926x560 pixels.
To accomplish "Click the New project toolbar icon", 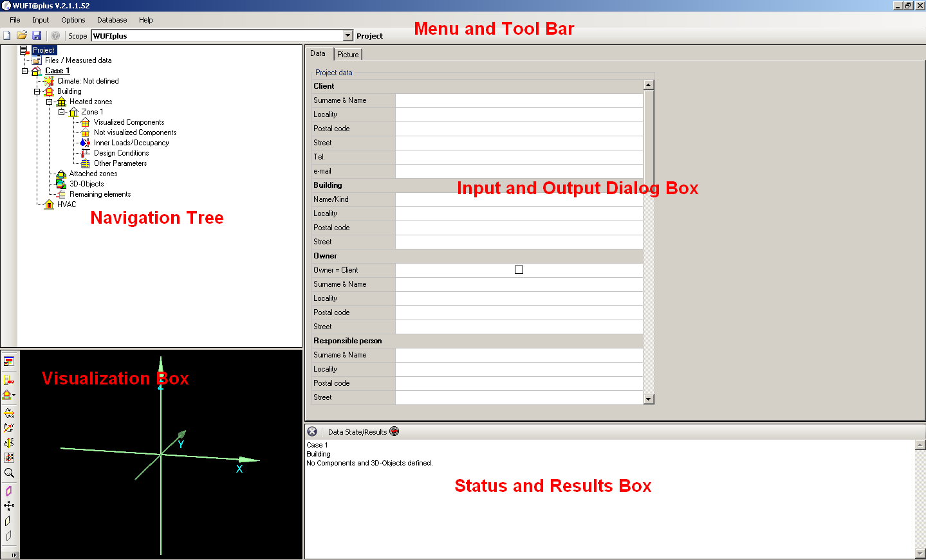I will point(6,35).
